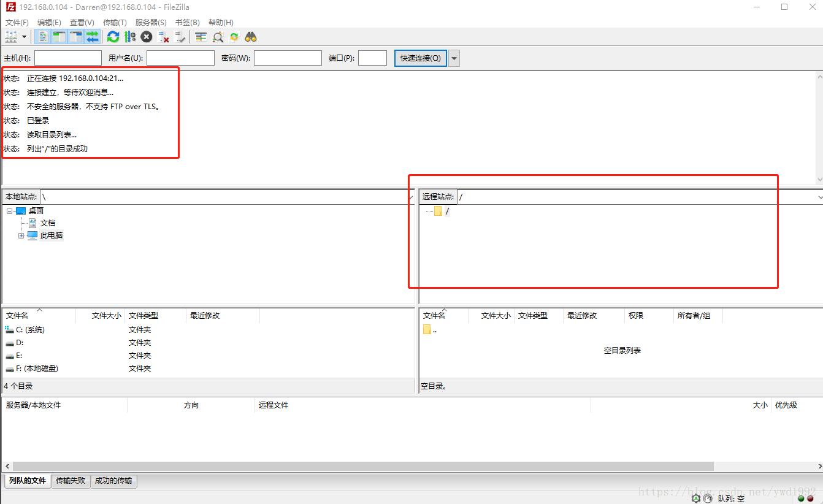Viewport: 823px width, 504px height.
Task: Open the Site Manager icon
Action: click(12, 37)
